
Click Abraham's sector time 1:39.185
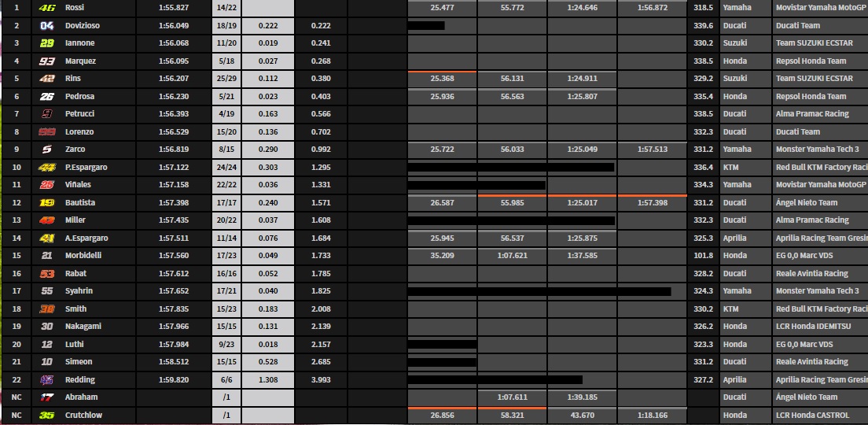[x=582, y=397]
